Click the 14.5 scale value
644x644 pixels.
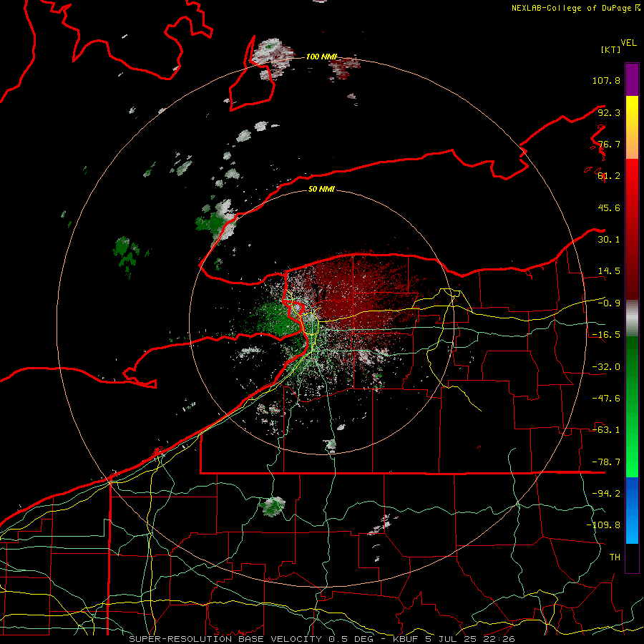pos(609,271)
